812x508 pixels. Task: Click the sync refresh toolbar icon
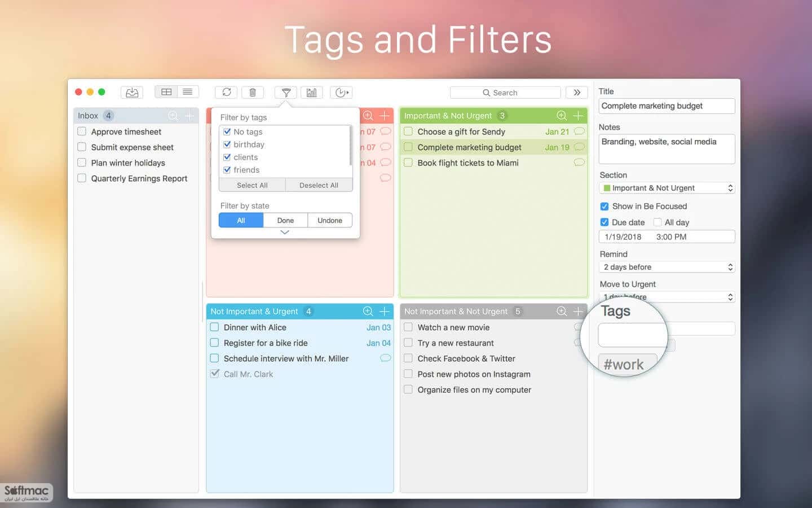[x=226, y=92]
